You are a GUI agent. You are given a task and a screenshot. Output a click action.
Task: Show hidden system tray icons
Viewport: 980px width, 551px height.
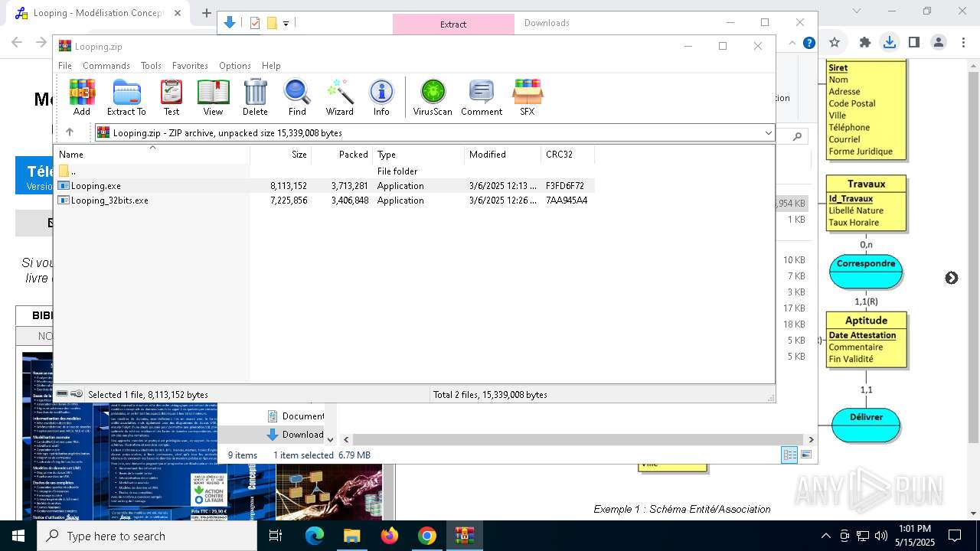click(x=825, y=536)
